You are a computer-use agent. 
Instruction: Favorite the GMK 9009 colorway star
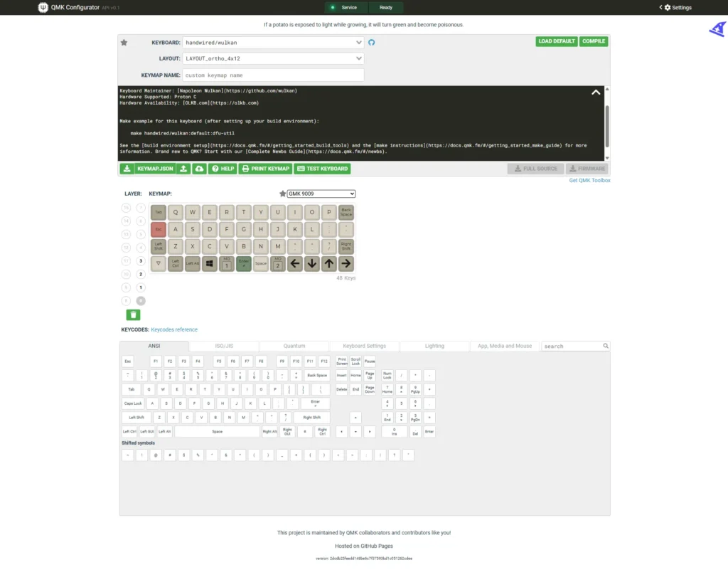pyautogui.click(x=282, y=194)
